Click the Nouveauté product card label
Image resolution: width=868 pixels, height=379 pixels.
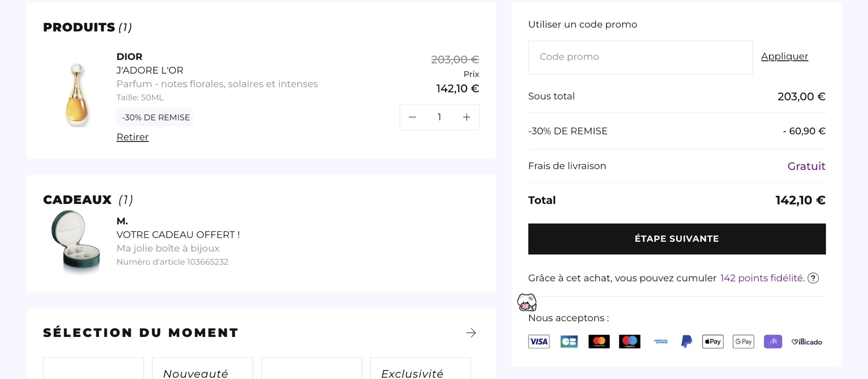click(x=195, y=373)
